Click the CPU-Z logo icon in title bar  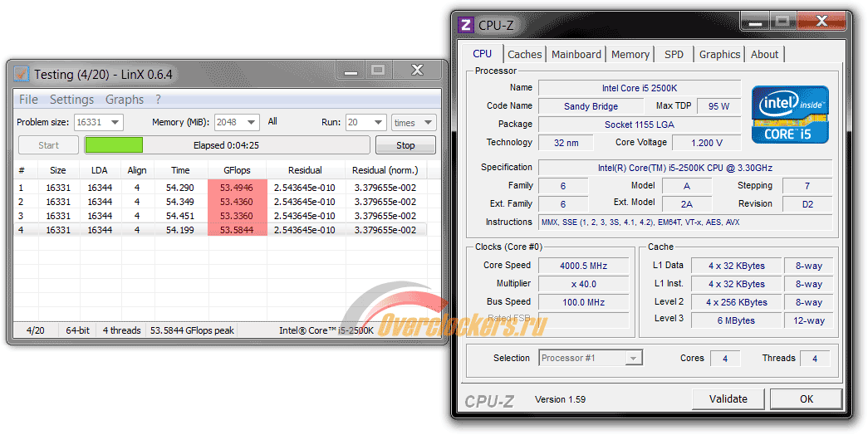point(466,24)
